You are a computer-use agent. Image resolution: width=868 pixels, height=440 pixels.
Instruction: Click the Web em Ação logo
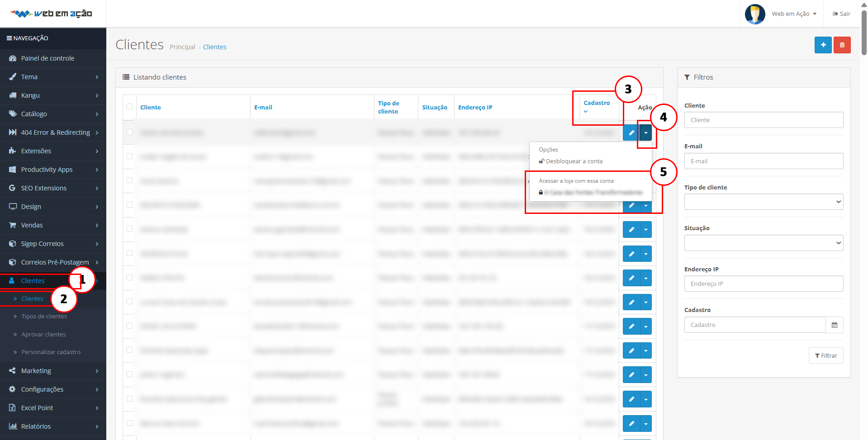(51, 14)
